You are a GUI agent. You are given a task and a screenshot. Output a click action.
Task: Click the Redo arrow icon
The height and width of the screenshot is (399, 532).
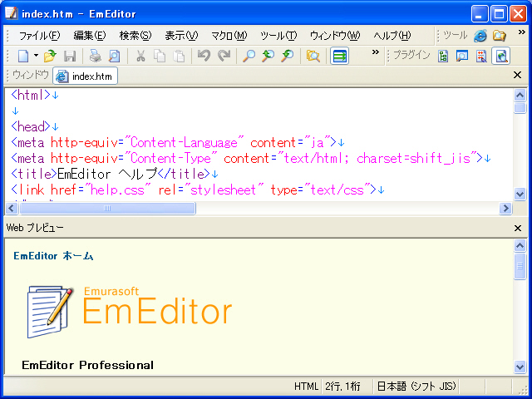(224, 56)
